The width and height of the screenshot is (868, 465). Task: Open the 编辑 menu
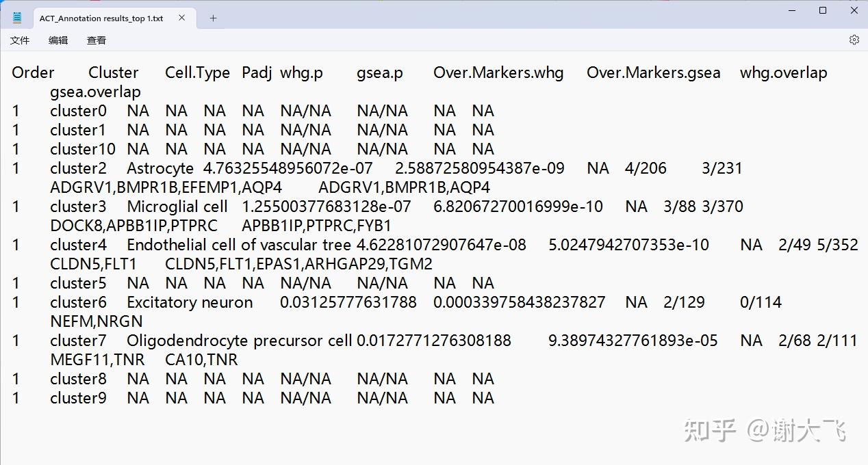pos(58,40)
